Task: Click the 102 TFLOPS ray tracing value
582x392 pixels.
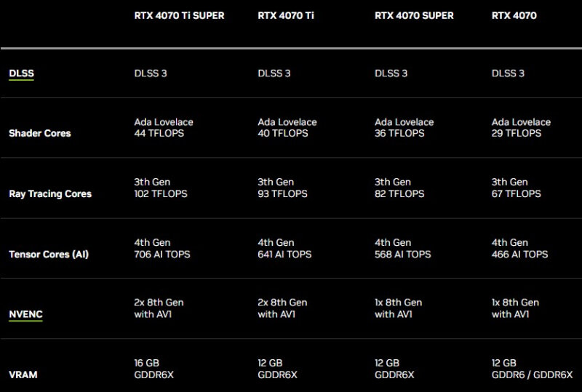Action: (x=161, y=193)
